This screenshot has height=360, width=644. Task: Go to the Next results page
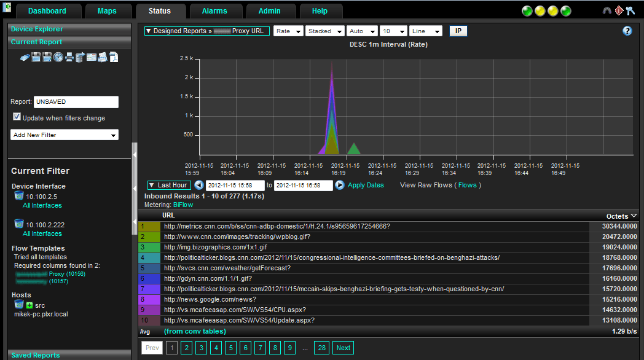point(344,348)
